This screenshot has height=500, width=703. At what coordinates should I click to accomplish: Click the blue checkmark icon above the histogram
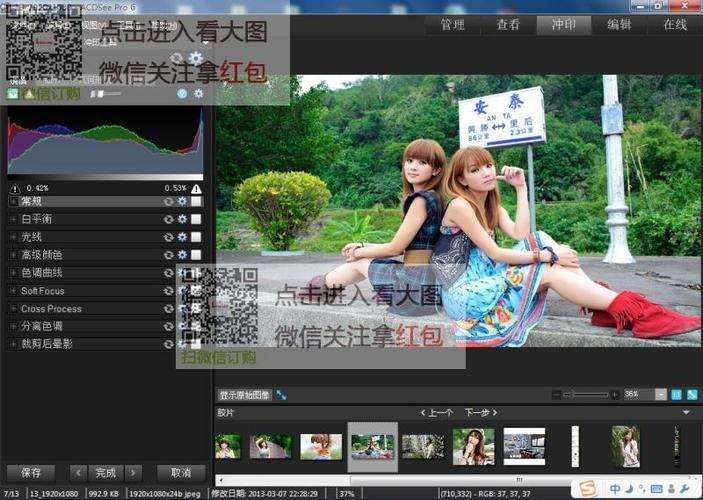pyautogui.click(x=182, y=93)
